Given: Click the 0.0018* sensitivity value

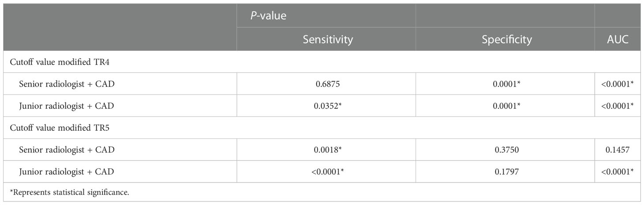Looking at the screenshot, I should (326, 149).
